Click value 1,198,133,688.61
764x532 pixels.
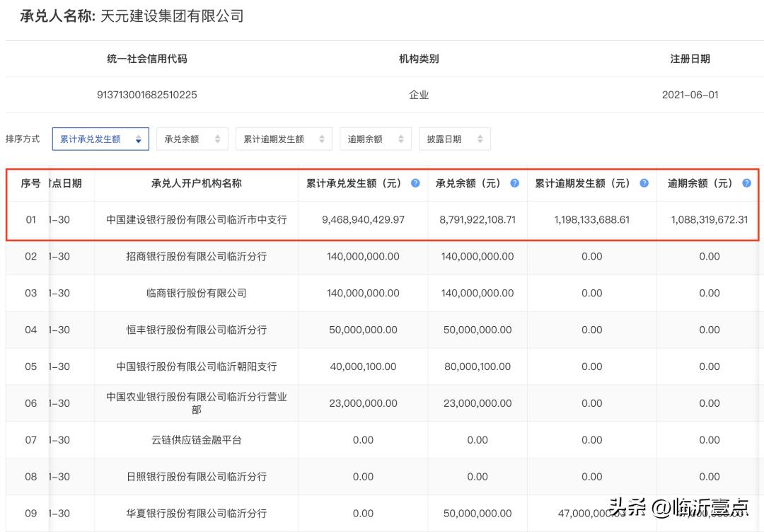(x=591, y=220)
